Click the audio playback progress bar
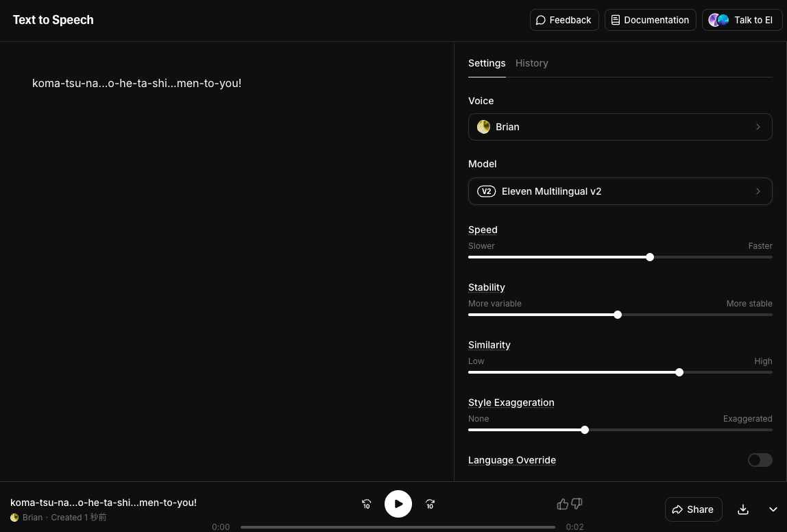The image size is (787, 532). click(398, 527)
